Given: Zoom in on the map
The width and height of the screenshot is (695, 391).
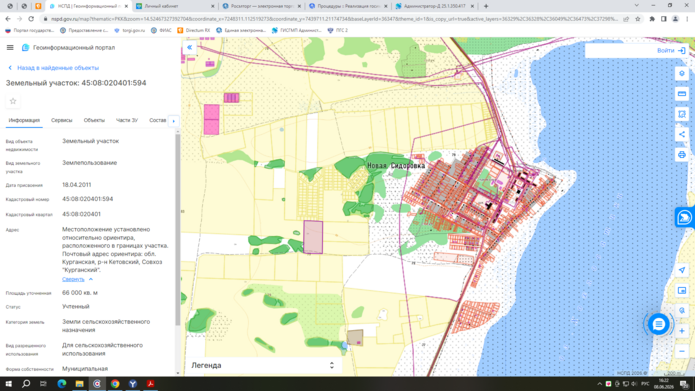Looking at the screenshot, I should coord(682,331).
